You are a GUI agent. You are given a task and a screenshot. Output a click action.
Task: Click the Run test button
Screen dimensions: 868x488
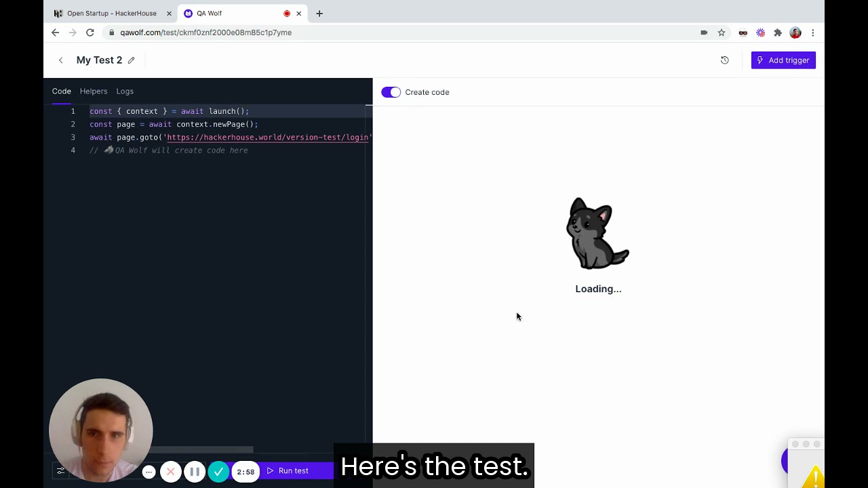(x=288, y=471)
